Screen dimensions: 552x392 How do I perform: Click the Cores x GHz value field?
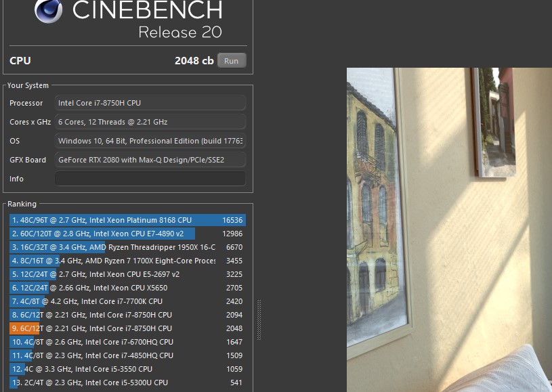coord(150,122)
